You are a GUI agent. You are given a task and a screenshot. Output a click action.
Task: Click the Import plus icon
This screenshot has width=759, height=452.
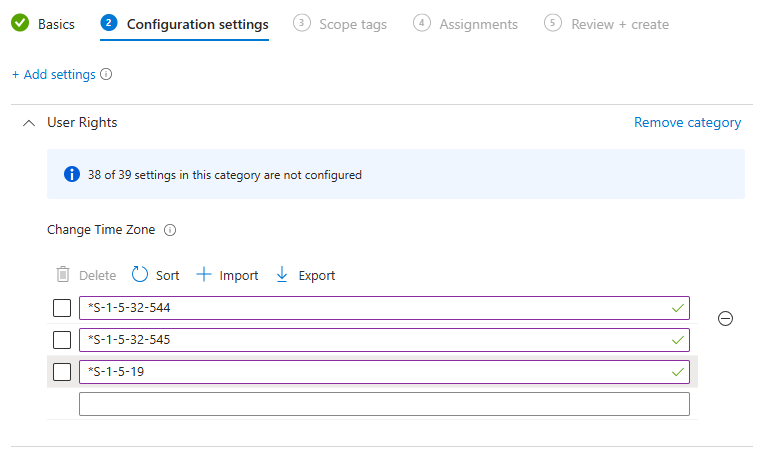204,274
